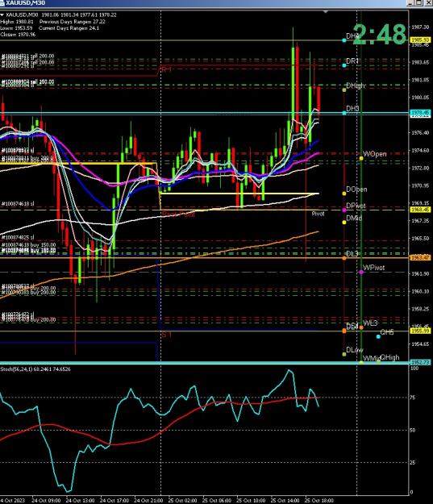The image size is (433, 504).
Task: Click the 25 Oct 10:00 time axis label
Action: pos(249,501)
